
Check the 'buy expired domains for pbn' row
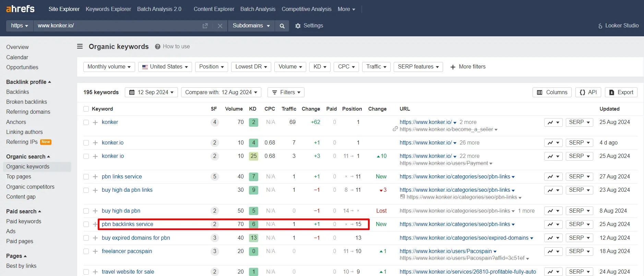(86, 238)
